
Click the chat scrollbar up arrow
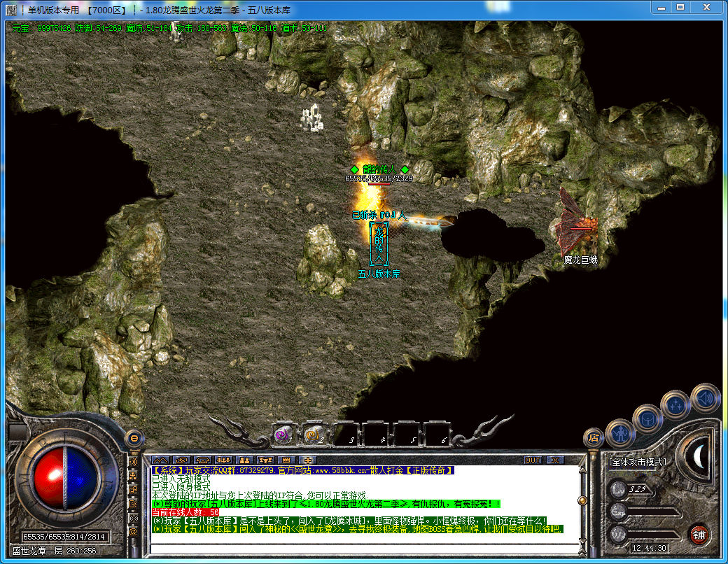tap(582, 470)
